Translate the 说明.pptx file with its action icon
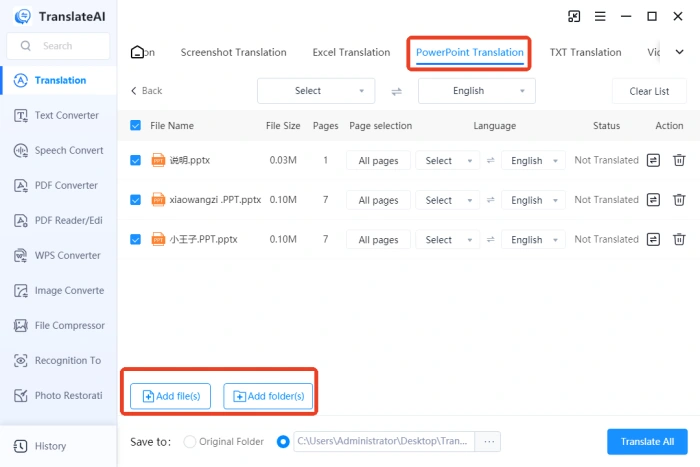The height and width of the screenshot is (467, 700). [653, 160]
